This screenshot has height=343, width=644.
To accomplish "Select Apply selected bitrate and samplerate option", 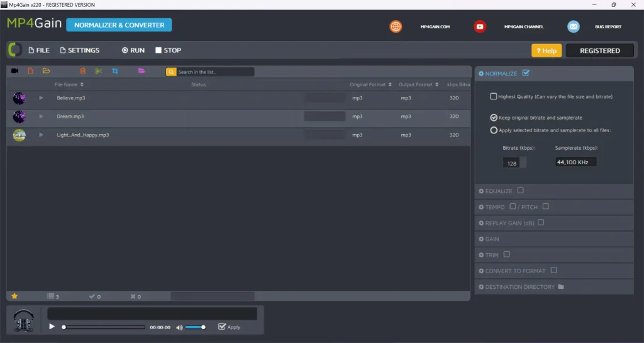I will point(494,130).
